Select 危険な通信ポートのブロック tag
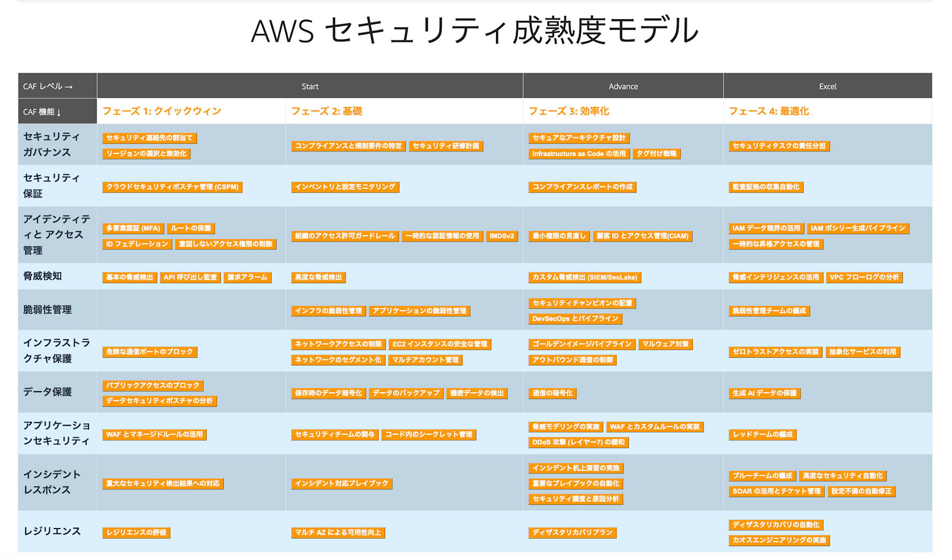 pos(149,352)
